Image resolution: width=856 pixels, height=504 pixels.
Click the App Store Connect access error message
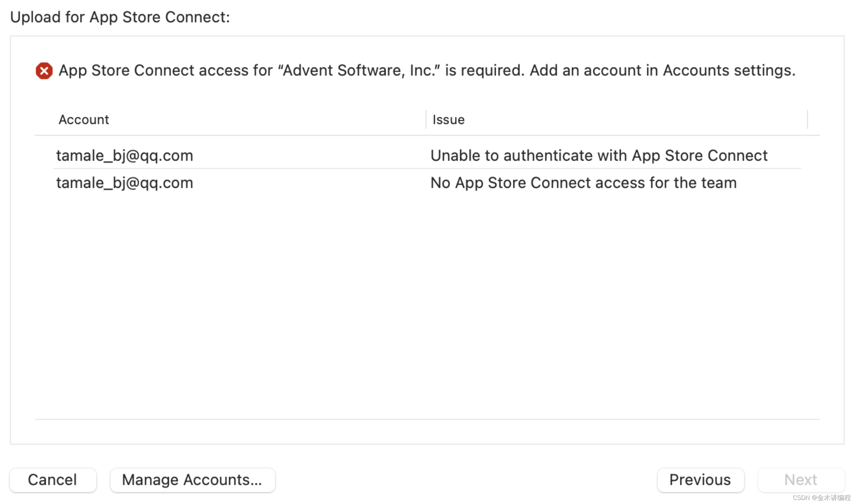point(427,71)
